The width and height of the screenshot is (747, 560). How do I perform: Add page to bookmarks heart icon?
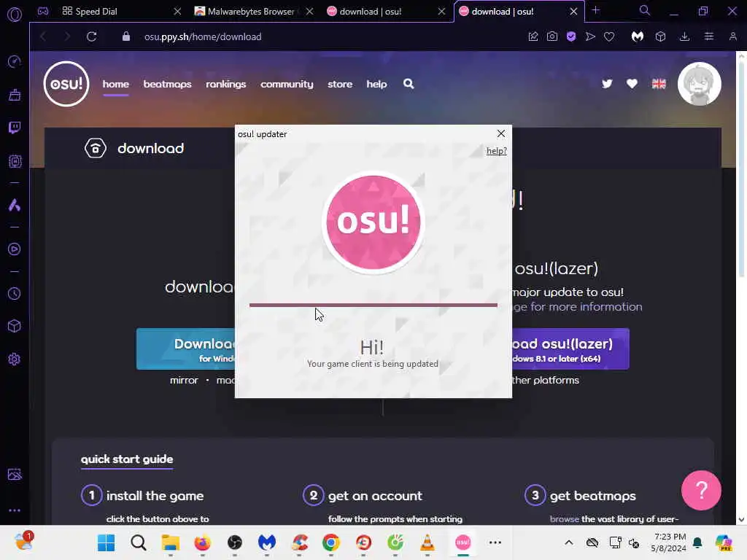(x=609, y=36)
